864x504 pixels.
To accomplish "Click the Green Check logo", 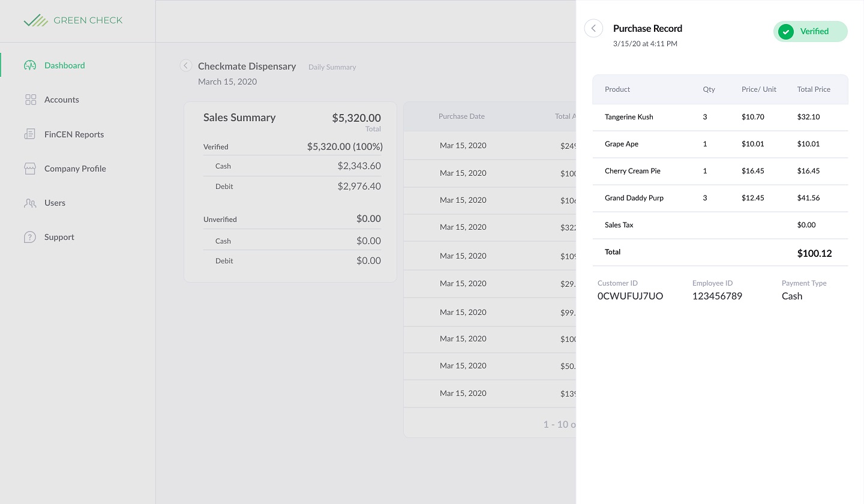I will click(x=73, y=20).
